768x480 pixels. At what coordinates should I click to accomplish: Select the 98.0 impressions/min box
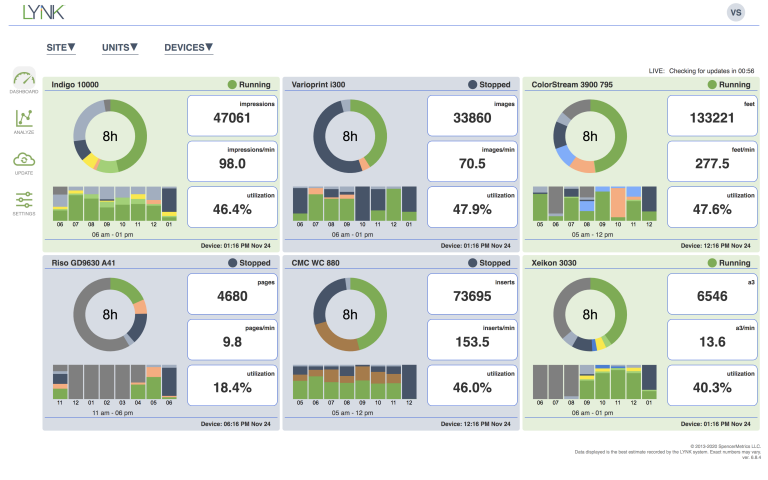tap(232, 161)
